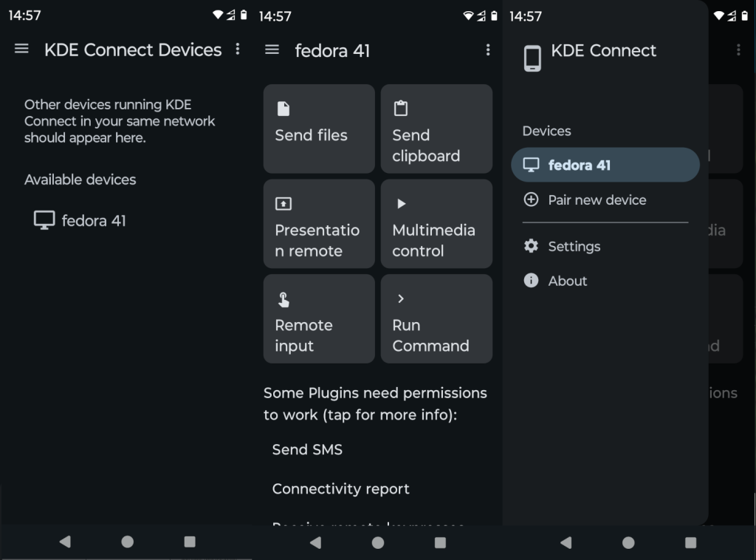
Task: Tap Connectivity report permission entry
Action: click(x=340, y=488)
